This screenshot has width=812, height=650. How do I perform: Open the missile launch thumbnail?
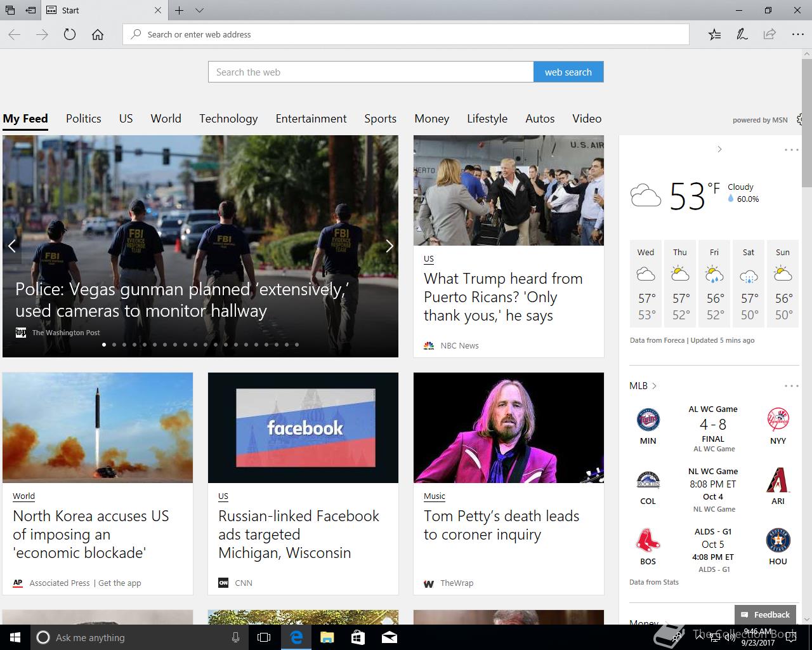[98, 428]
